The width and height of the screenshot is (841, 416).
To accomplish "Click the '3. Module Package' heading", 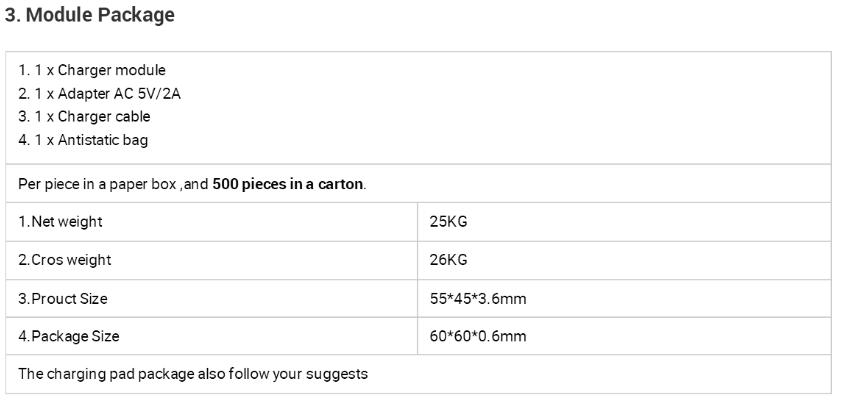I will pos(90,15).
